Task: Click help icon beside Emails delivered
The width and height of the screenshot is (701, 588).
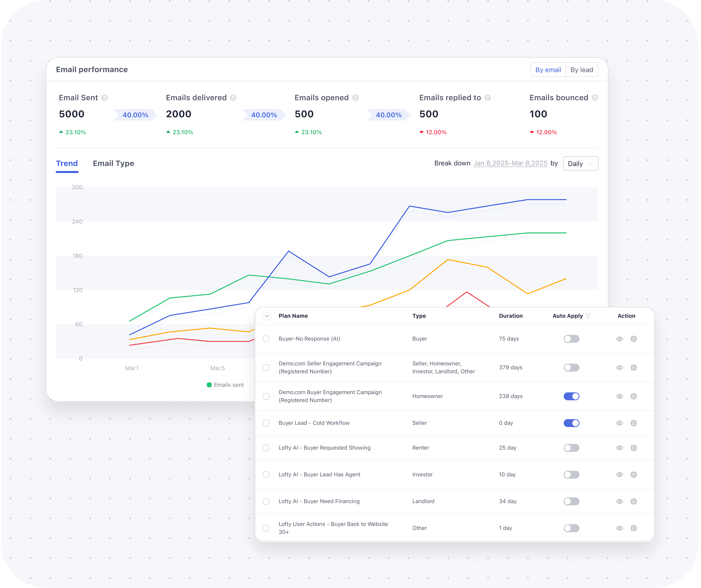Action: [233, 98]
